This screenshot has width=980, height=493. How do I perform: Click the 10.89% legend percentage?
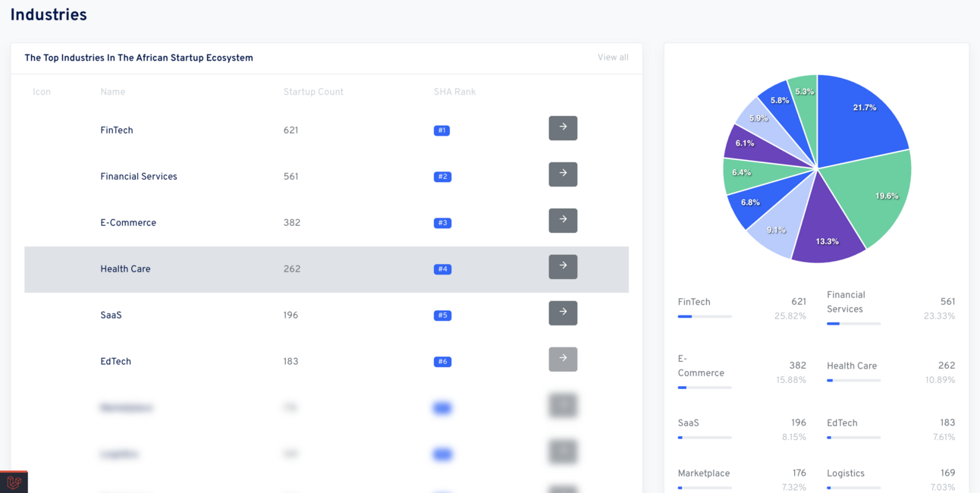point(940,380)
